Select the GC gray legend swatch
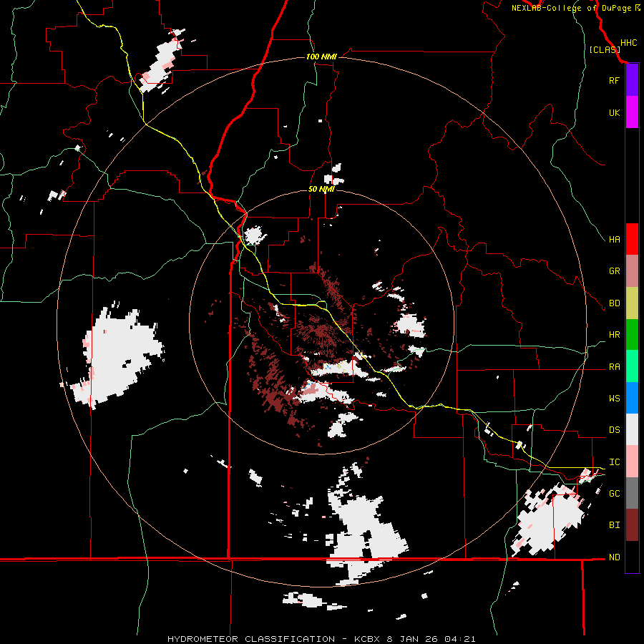Viewport: 644px width, 644px height. point(632,493)
